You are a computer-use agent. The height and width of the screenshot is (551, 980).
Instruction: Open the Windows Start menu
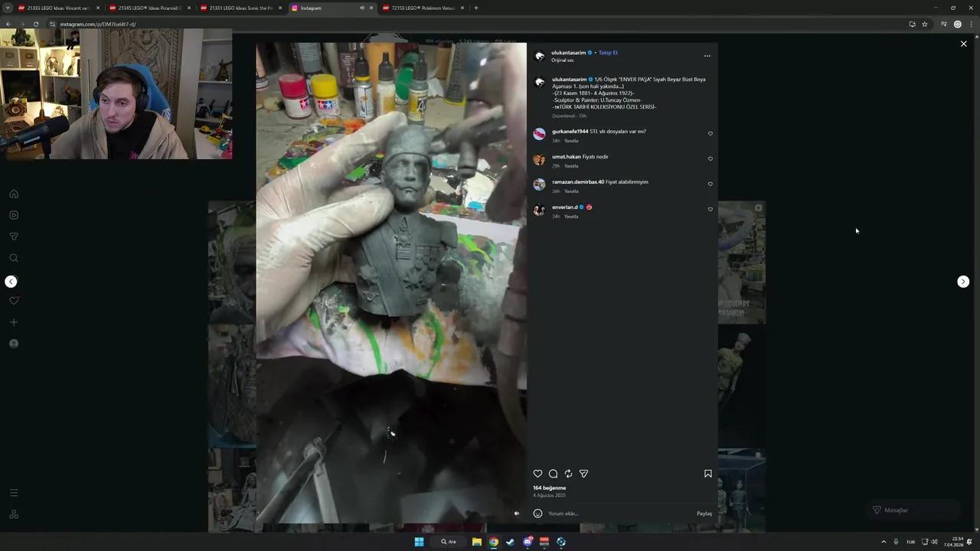[419, 542]
